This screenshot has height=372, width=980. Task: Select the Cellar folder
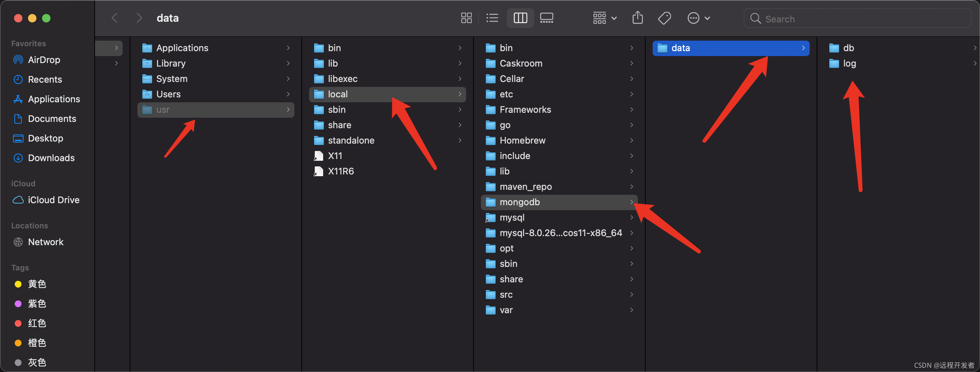(559, 79)
